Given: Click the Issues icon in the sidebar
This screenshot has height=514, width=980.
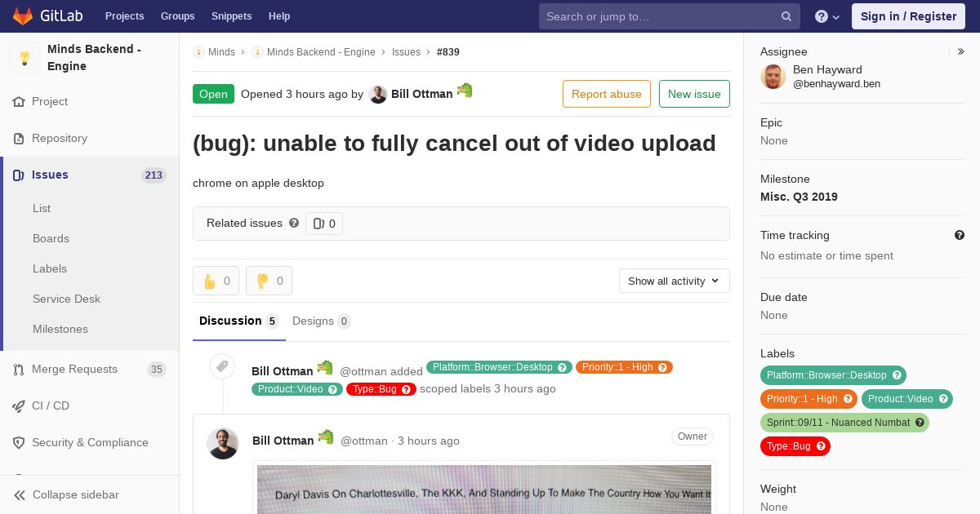Looking at the screenshot, I should [x=19, y=175].
